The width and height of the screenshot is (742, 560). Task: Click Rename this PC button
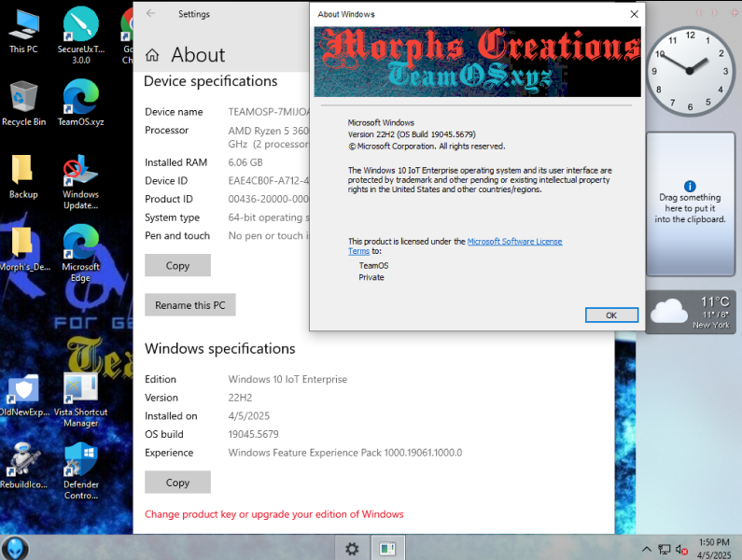[x=190, y=305]
